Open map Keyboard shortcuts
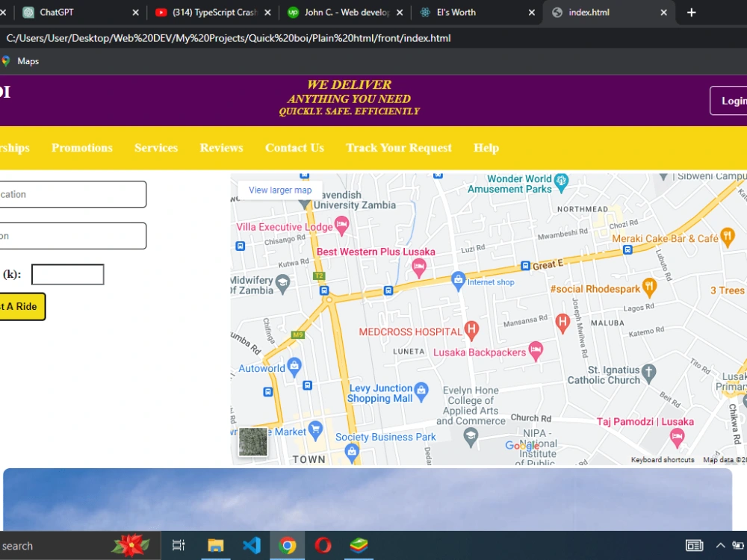 click(x=662, y=459)
